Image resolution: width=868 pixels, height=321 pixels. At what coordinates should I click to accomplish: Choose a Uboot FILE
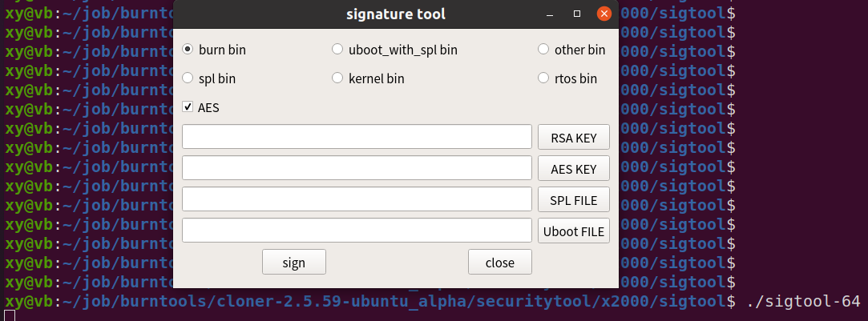[574, 231]
